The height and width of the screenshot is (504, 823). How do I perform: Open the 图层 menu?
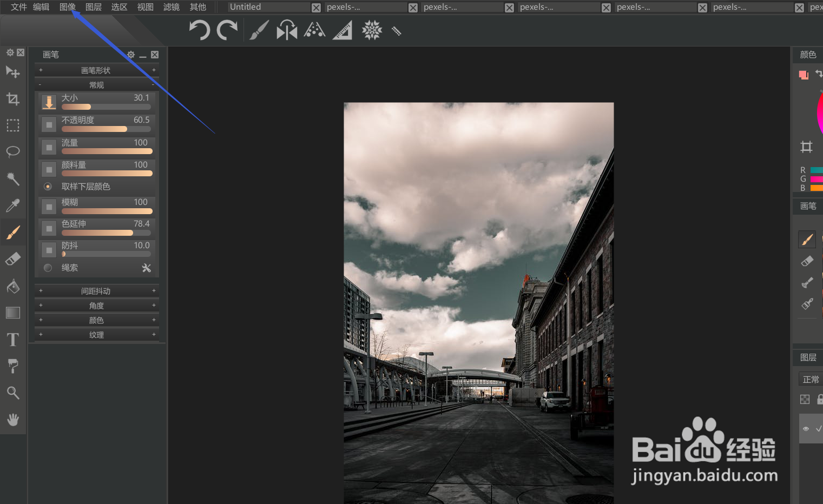pyautogui.click(x=94, y=7)
